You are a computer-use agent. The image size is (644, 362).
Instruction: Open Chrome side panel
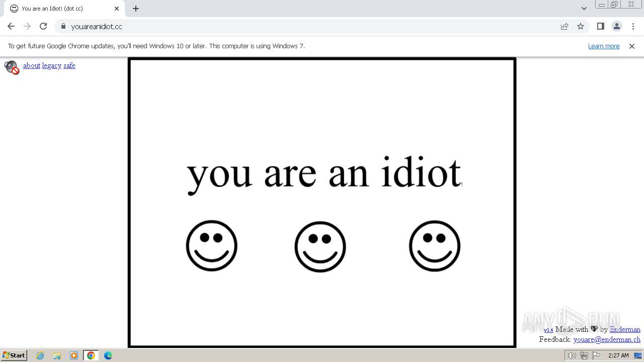tap(600, 26)
